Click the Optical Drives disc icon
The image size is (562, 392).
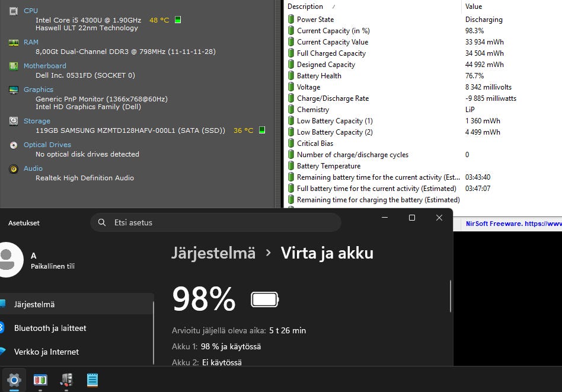click(13, 145)
